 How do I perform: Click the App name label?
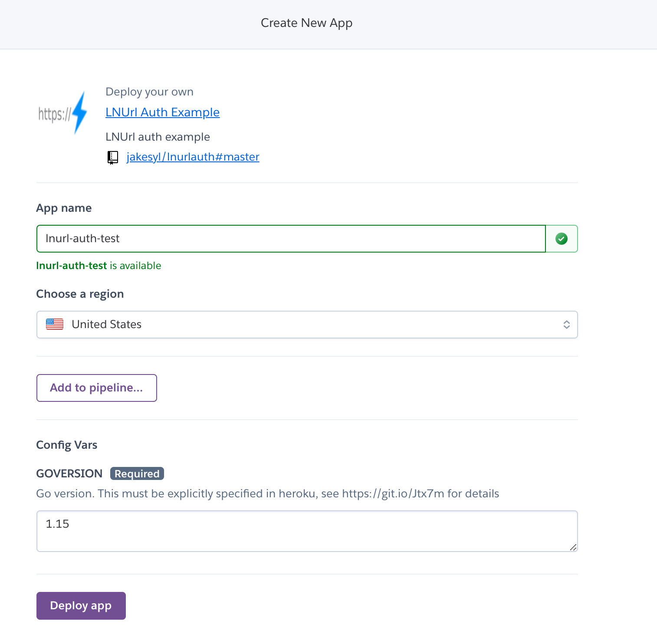[x=64, y=208]
